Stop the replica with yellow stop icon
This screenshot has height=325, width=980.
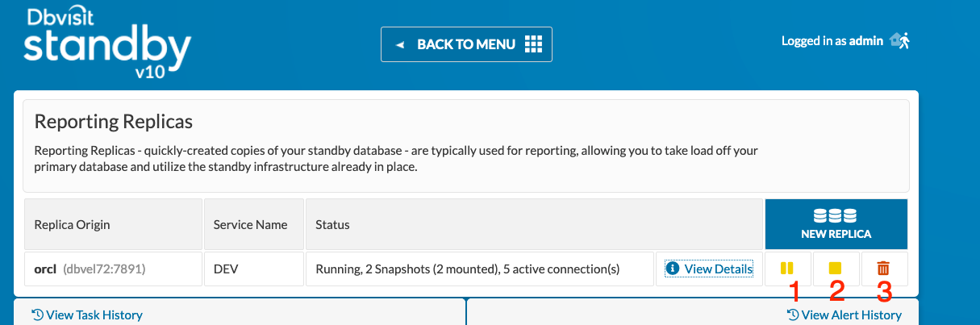(x=836, y=269)
